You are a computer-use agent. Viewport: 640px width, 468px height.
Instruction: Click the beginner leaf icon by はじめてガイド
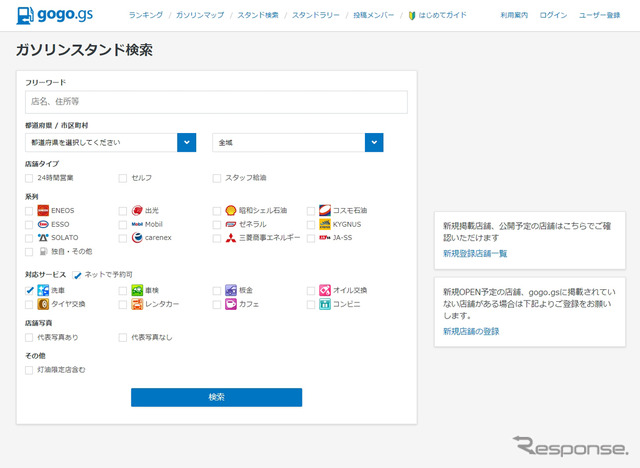point(412,16)
